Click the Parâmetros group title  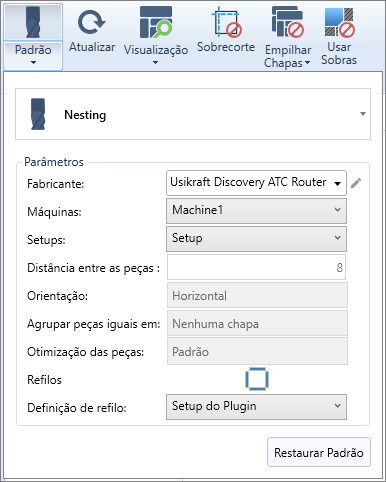tap(54, 162)
